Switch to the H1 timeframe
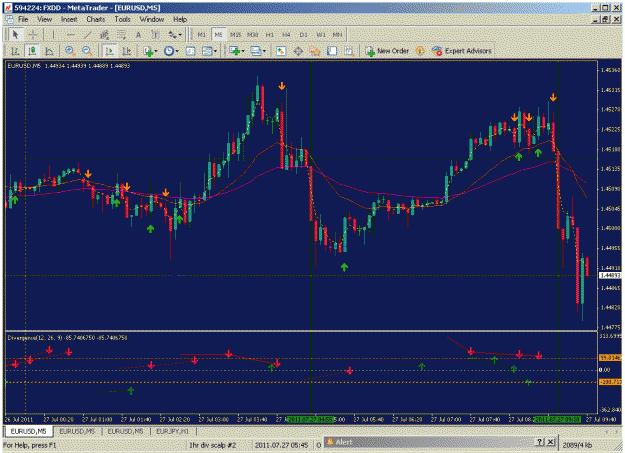 point(270,35)
